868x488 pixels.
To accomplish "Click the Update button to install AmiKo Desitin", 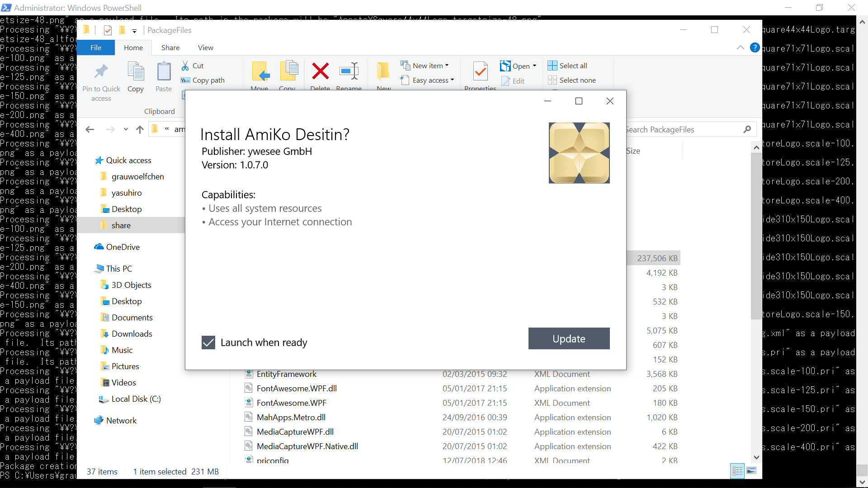I will click(x=569, y=338).
